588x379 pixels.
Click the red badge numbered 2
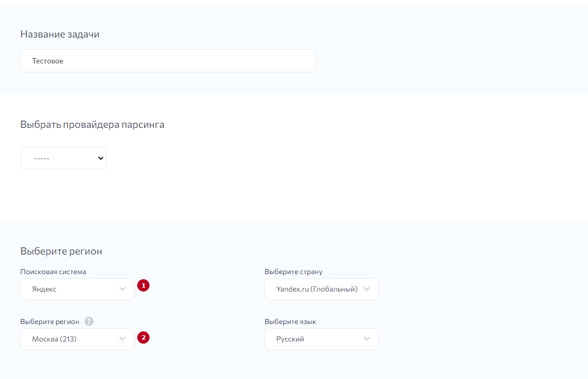click(x=143, y=338)
